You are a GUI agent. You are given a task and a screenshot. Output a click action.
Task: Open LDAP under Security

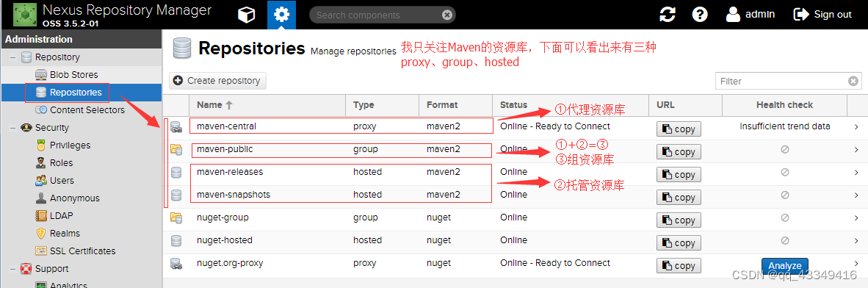(61, 216)
